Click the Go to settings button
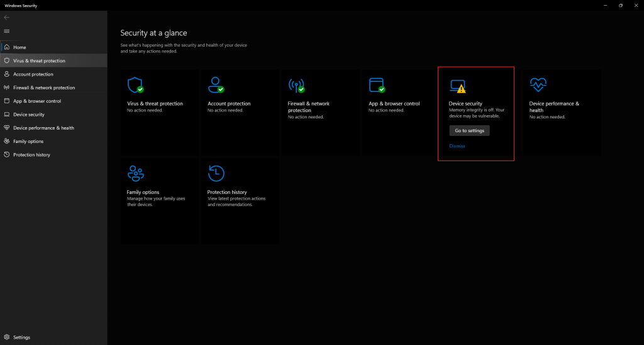 pos(469,130)
